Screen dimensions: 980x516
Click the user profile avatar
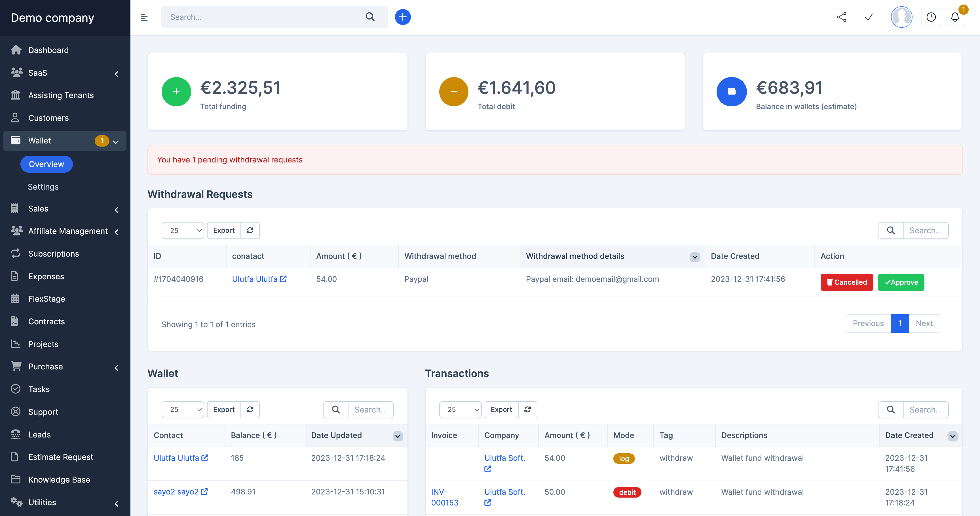[x=901, y=17]
